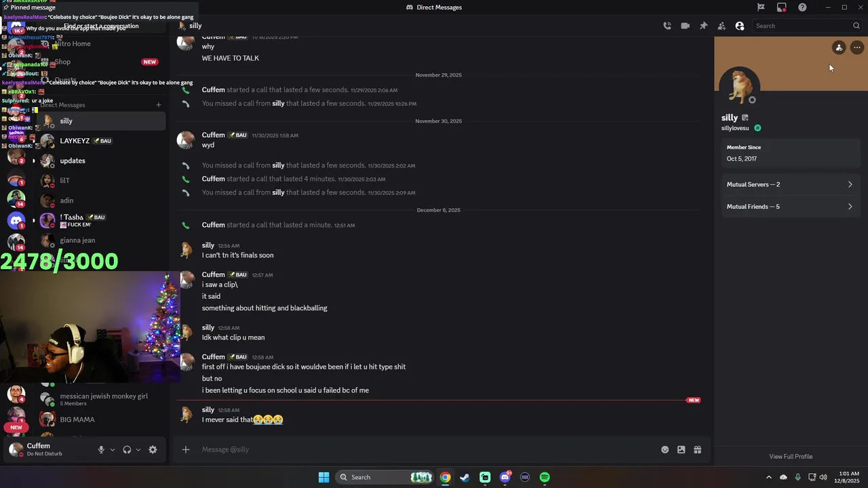Screen dimensions: 868x488
Task: Open the Quests flag icon in title bar
Action: tap(761, 7)
